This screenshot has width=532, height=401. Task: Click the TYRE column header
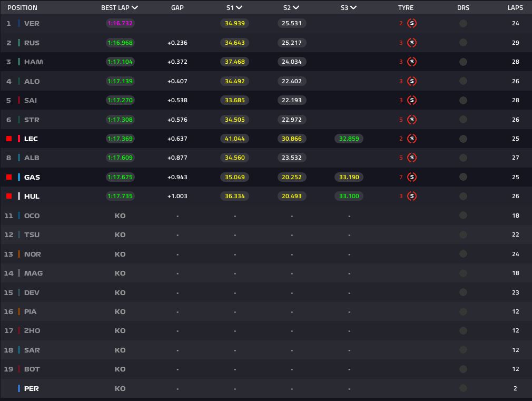click(x=406, y=8)
